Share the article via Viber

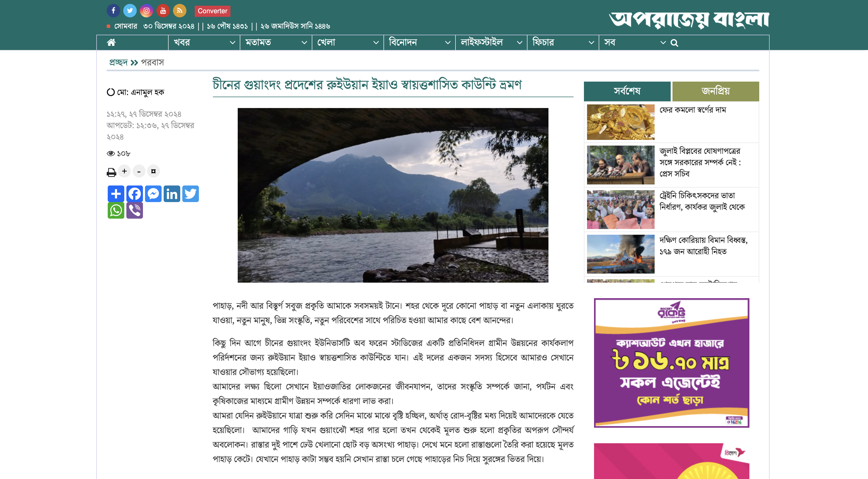[135, 210]
